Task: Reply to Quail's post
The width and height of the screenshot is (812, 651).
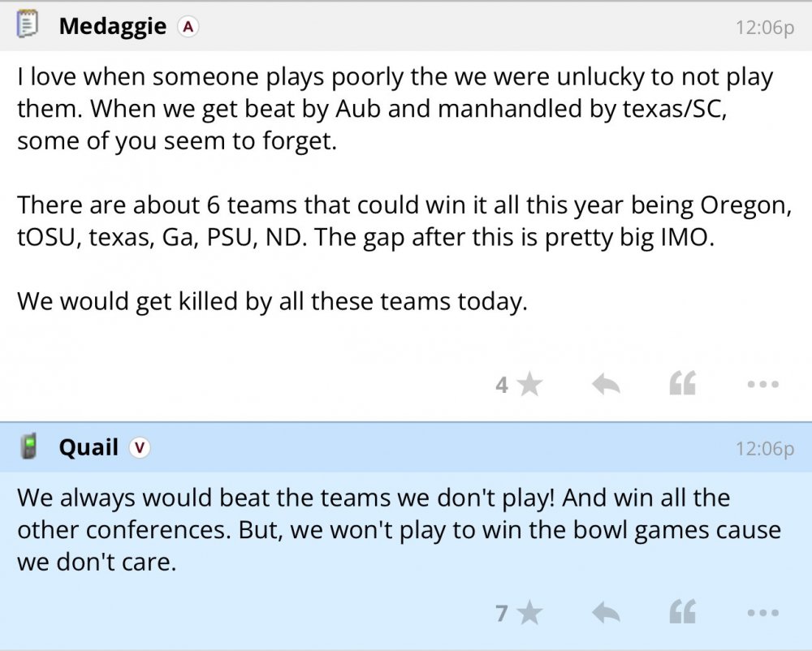Action: click(x=606, y=613)
